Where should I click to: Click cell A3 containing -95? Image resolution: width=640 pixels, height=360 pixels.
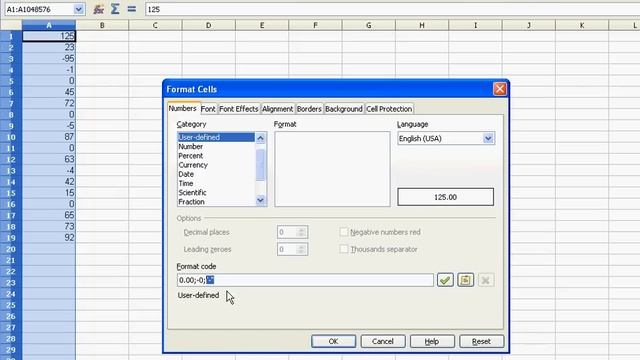[x=49, y=58]
